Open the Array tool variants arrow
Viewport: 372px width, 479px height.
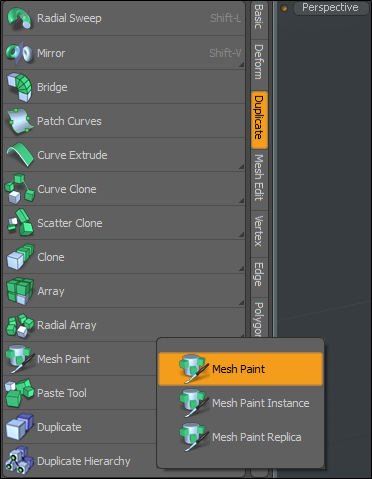point(241,302)
